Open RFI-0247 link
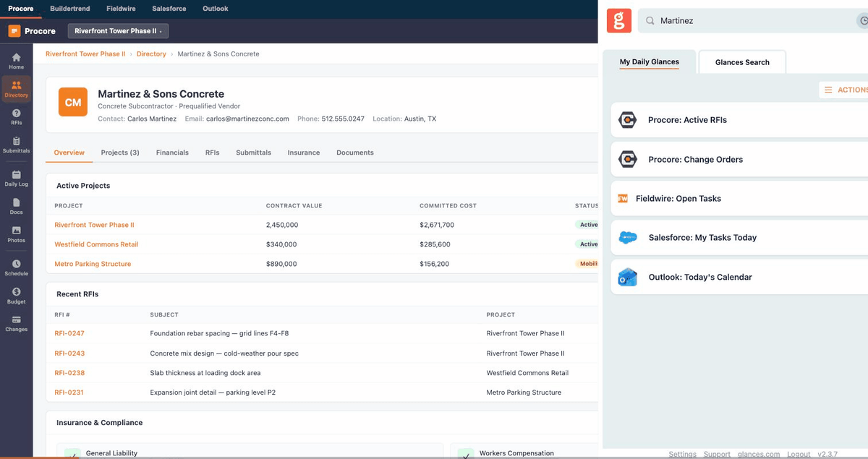868x459 pixels. (x=69, y=333)
